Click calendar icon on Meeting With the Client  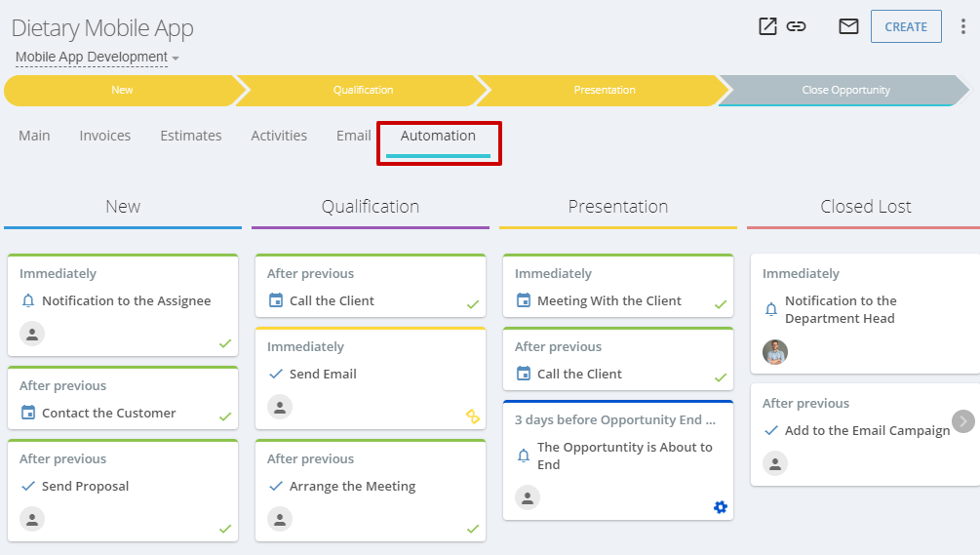click(x=523, y=300)
